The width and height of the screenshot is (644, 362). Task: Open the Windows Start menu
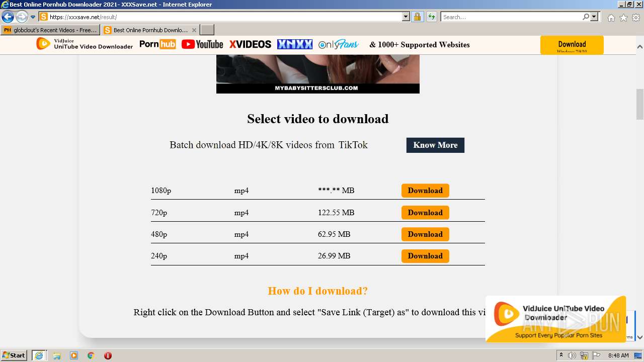(14, 355)
